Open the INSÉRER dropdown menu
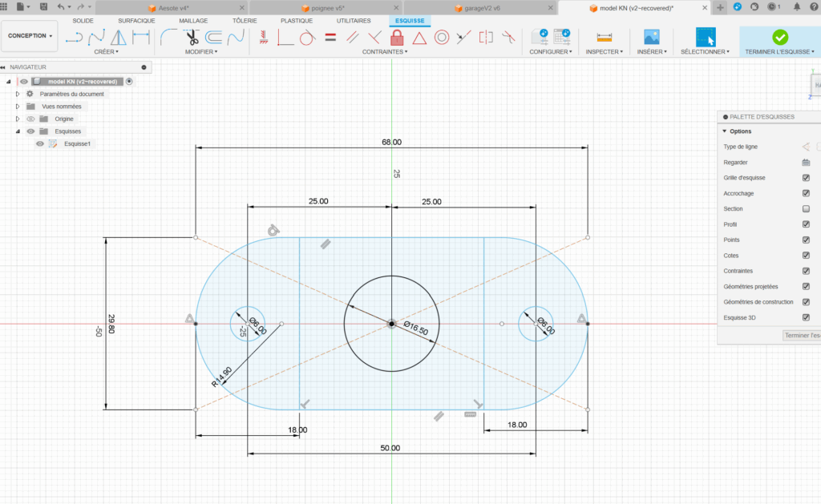This screenshot has width=821, height=504. (x=652, y=52)
